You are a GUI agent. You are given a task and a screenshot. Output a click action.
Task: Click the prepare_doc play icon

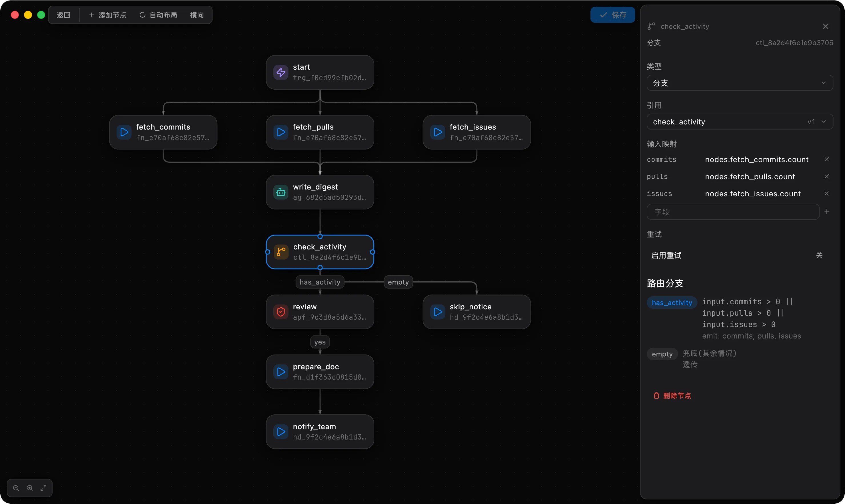[x=281, y=372]
